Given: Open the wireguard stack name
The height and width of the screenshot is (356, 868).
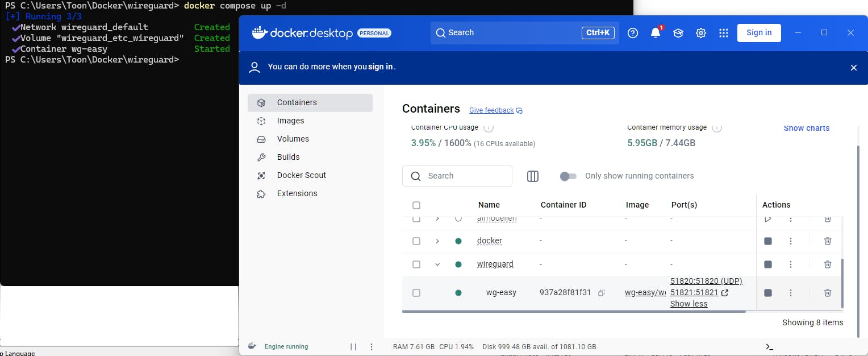Looking at the screenshot, I should (x=495, y=264).
